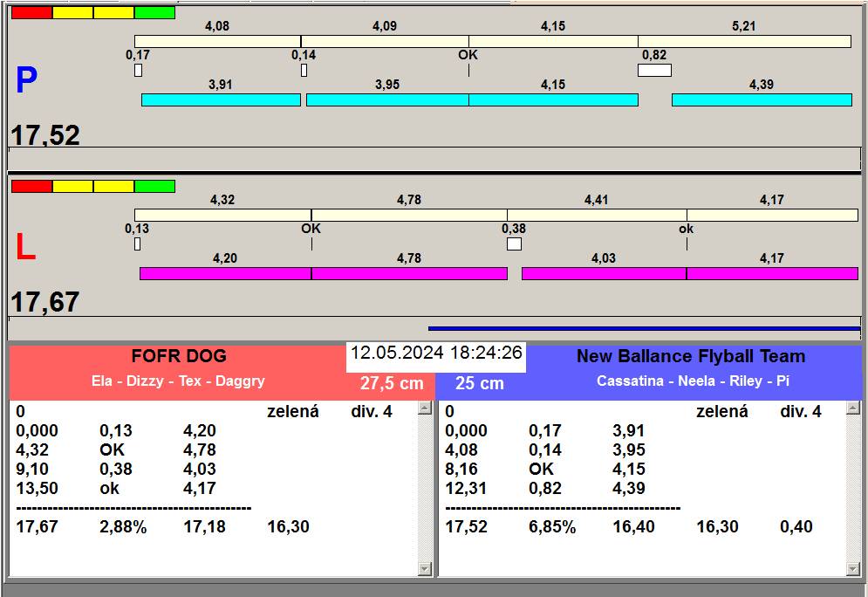
Task: Click the 2,88% value in FOFR DOG results
Action: (123, 526)
